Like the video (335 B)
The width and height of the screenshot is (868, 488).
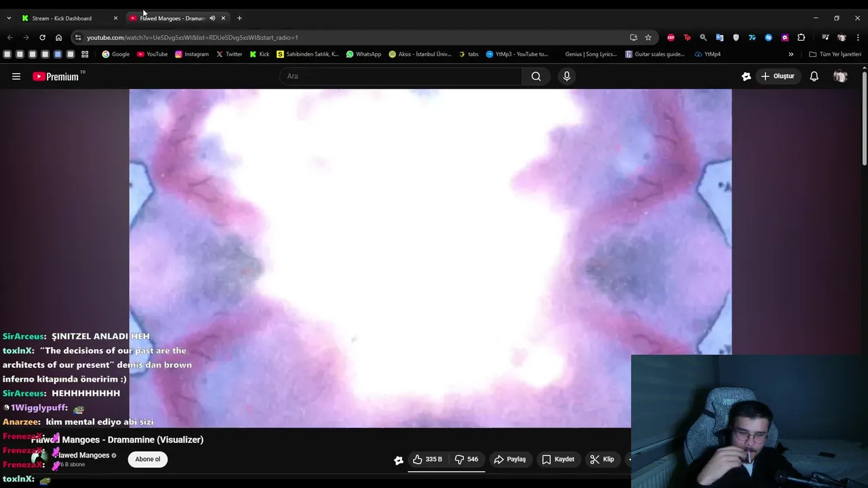point(427,460)
